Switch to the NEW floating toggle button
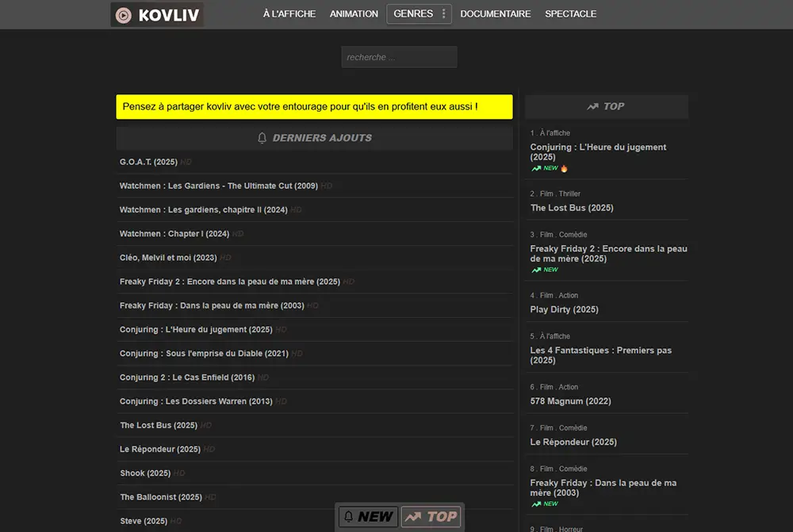Screen dimensions: 793x532 pos(368,517)
